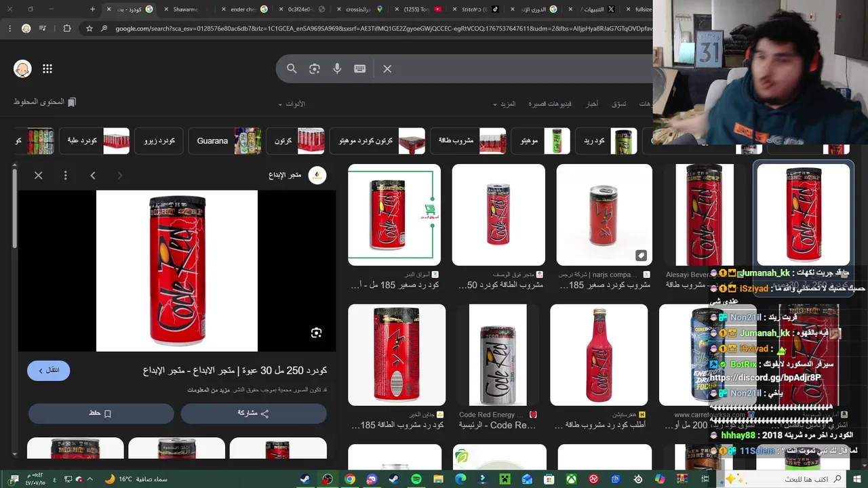Go to previous image with greyed arrow

pos(120,176)
